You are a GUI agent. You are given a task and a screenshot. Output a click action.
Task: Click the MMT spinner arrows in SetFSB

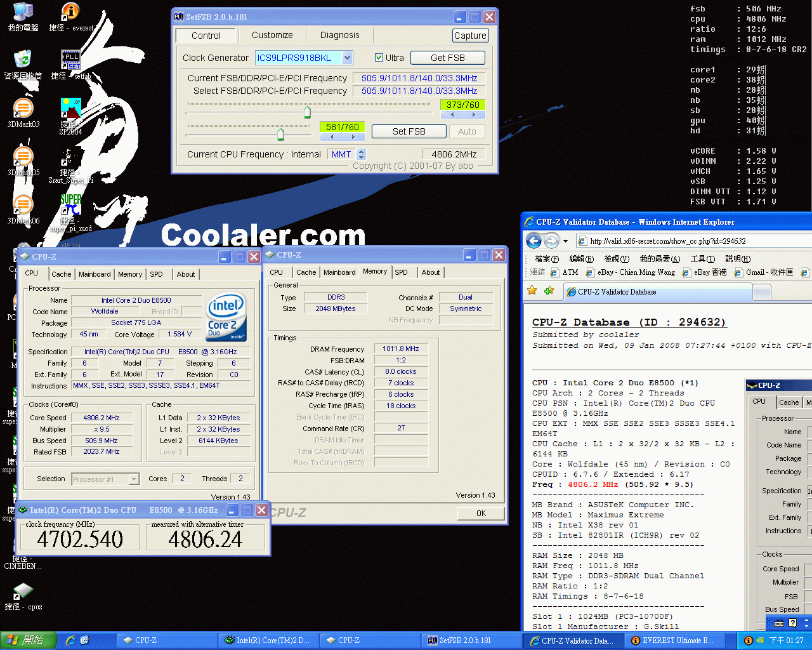tap(362, 154)
